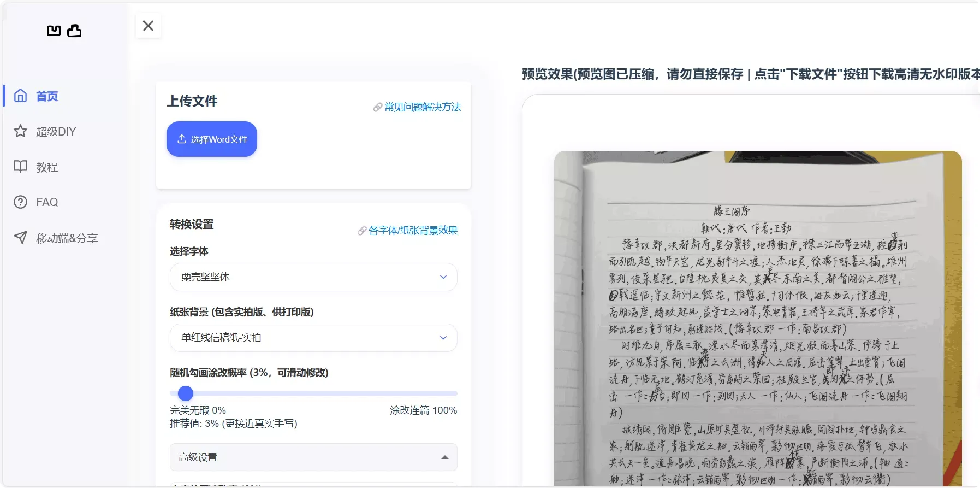Click the home icon in sidebar
The height and width of the screenshot is (488, 980).
tap(20, 96)
